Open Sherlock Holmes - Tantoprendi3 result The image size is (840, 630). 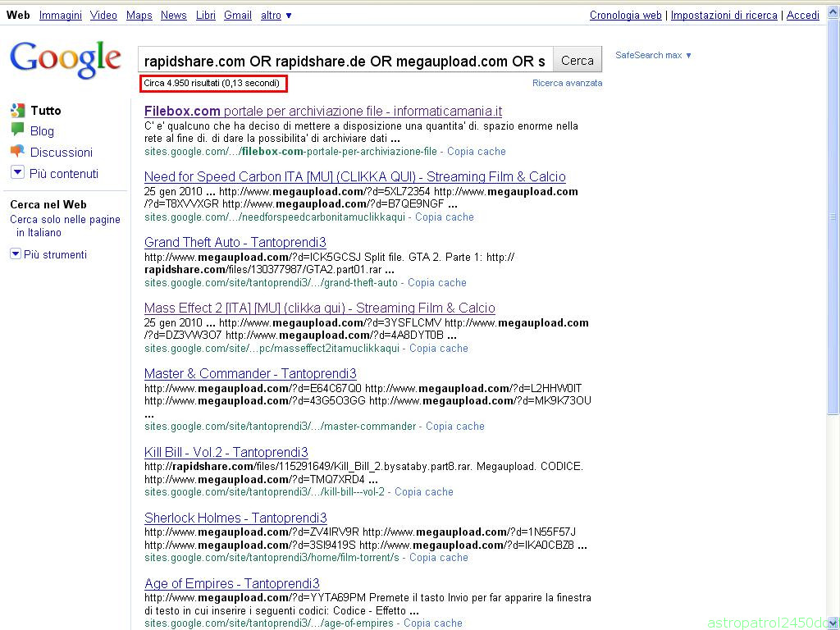[x=235, y=518]
